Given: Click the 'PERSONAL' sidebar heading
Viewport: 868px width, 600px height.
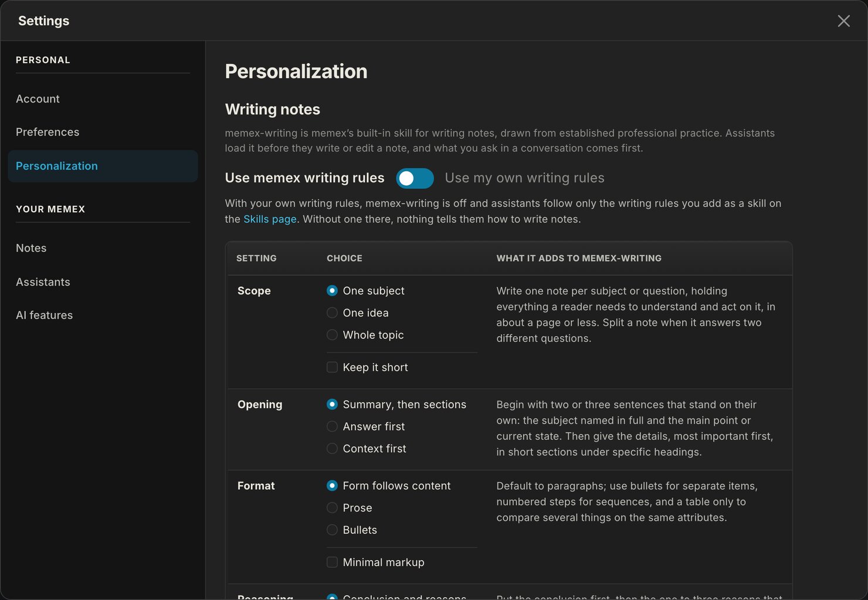Looking at the screenshot, I should pyautogui.click(x=43, y=60).
